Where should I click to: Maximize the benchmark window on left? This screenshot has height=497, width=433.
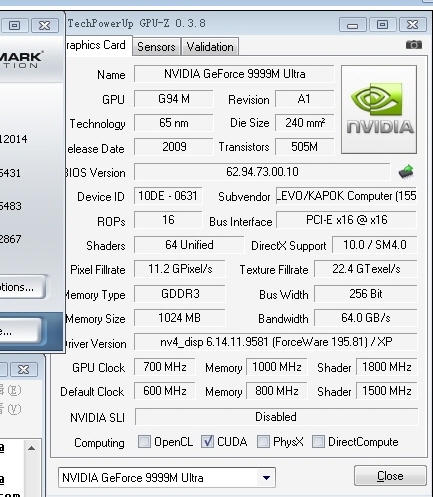coord(14,25)
